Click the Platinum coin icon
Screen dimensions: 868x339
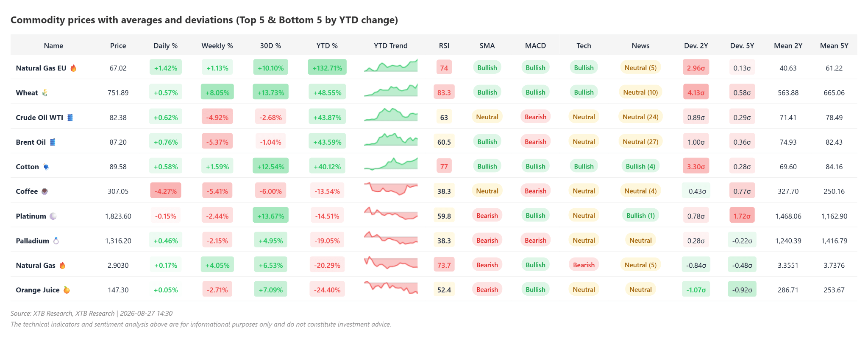(x=53, y=216)
